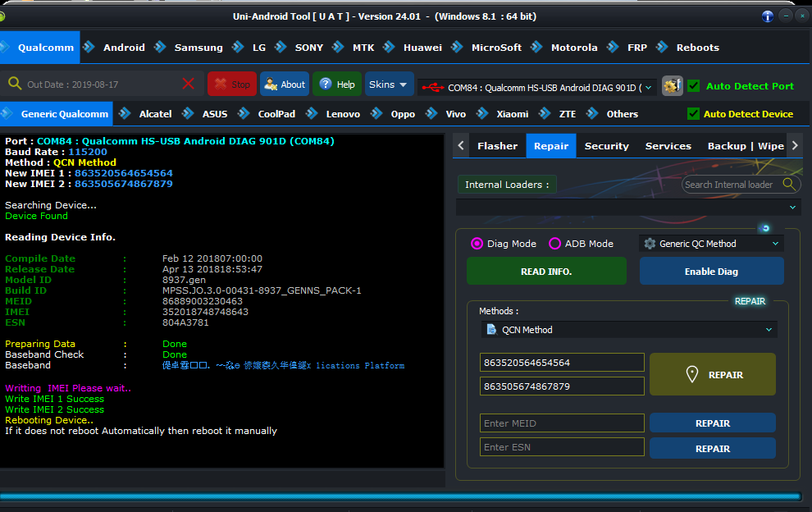Select CoolPad brand tab

coord(276,114)
